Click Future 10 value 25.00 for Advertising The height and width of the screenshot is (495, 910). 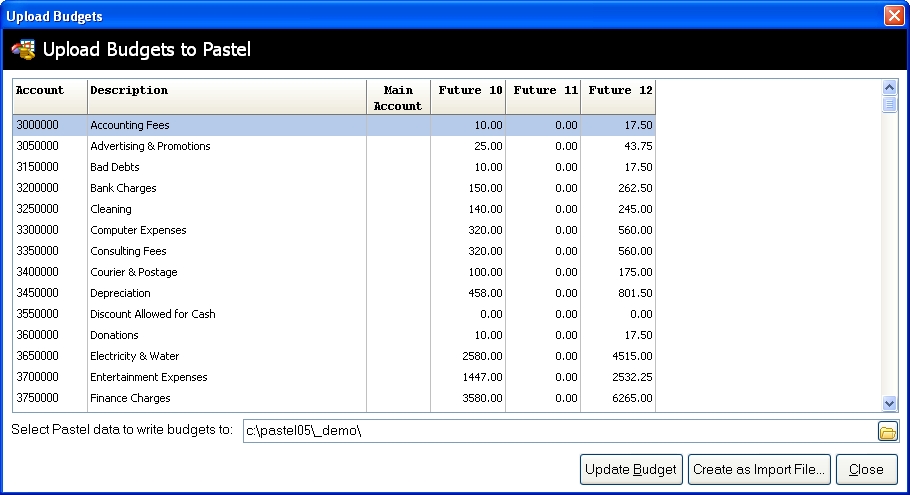(x=488, y=146)
